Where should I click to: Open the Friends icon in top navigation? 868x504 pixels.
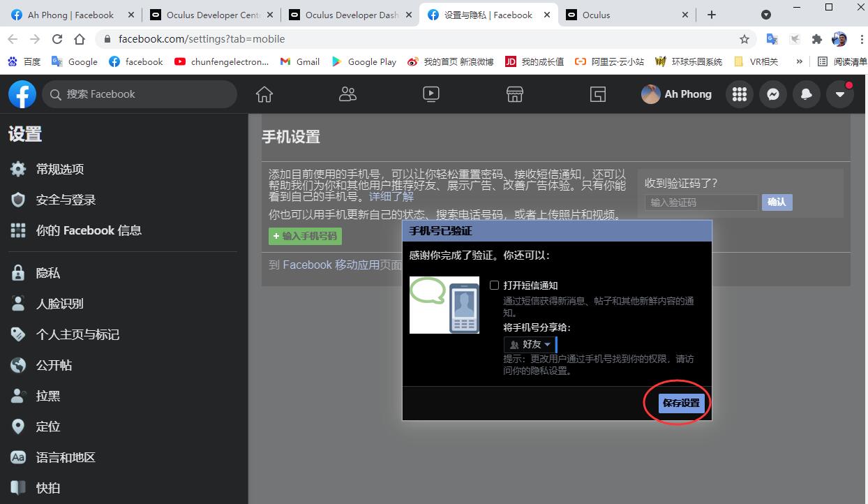pyautogui.click(x=347, y=94)
